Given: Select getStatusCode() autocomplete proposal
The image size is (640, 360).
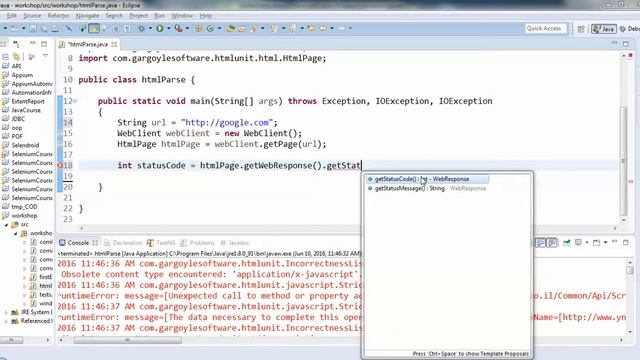Looking at the screenshot, I should pyautogui.click(x=427, y=179).
